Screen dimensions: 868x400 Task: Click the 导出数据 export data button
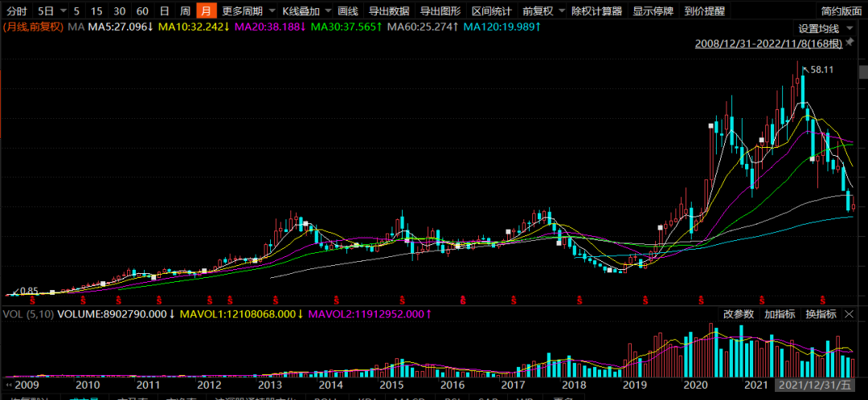click(x=389, y=11)
